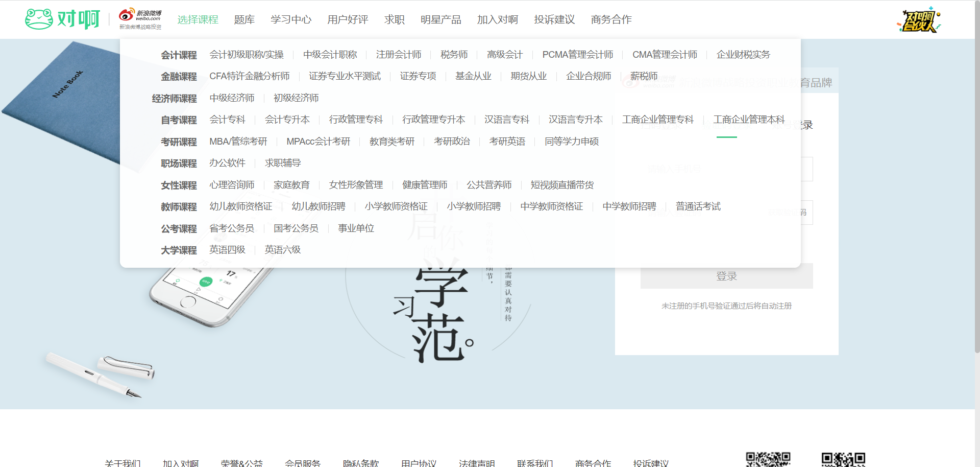Open the Sina Weibo logo link

point(140,19)
